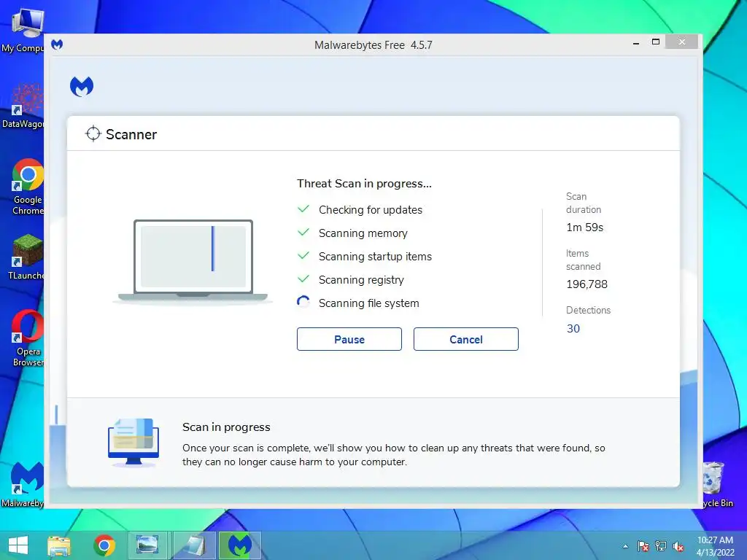Click the scan duration value 1m 59s
The image size is (747, 560).
pos(585,227)
